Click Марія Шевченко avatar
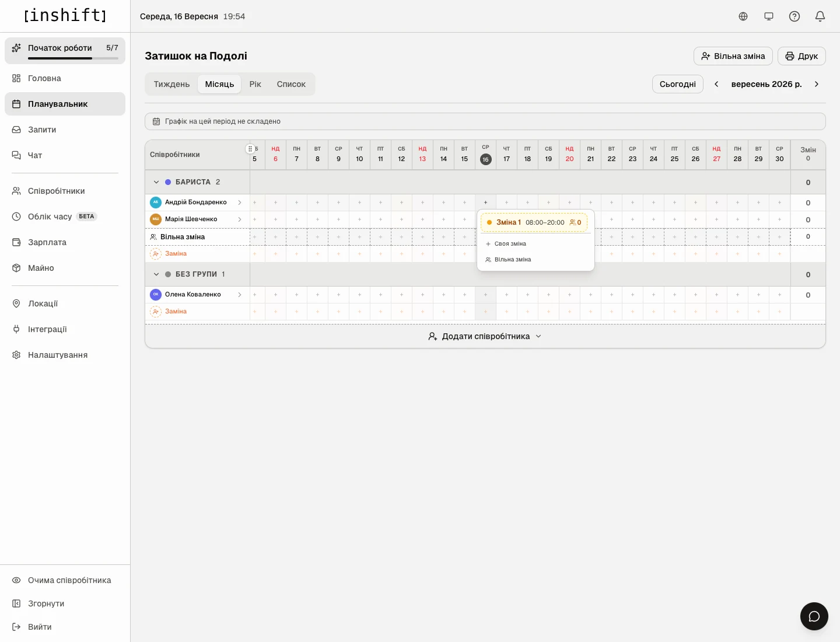 point(156,219)
